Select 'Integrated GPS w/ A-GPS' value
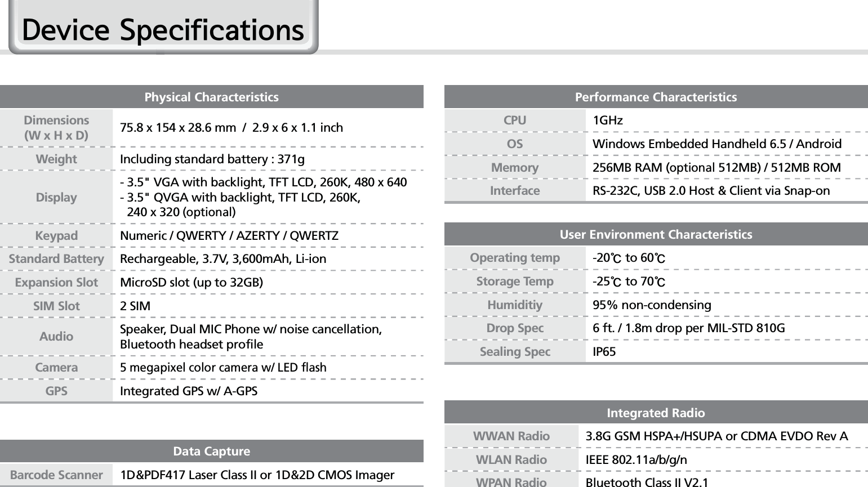Viewport: 868px width, 487px height. coord(189,391)
